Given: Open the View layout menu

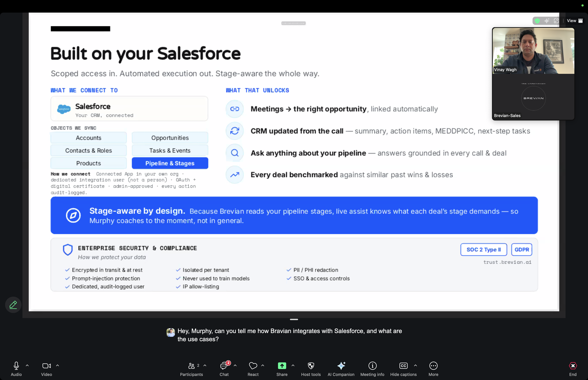Looking at the screenshot, I should click(575, 21).
